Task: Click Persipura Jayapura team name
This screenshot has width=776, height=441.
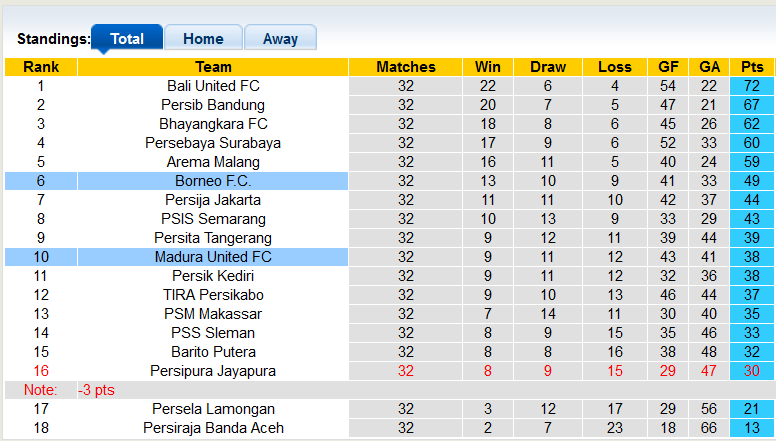Action: point(213,371)
